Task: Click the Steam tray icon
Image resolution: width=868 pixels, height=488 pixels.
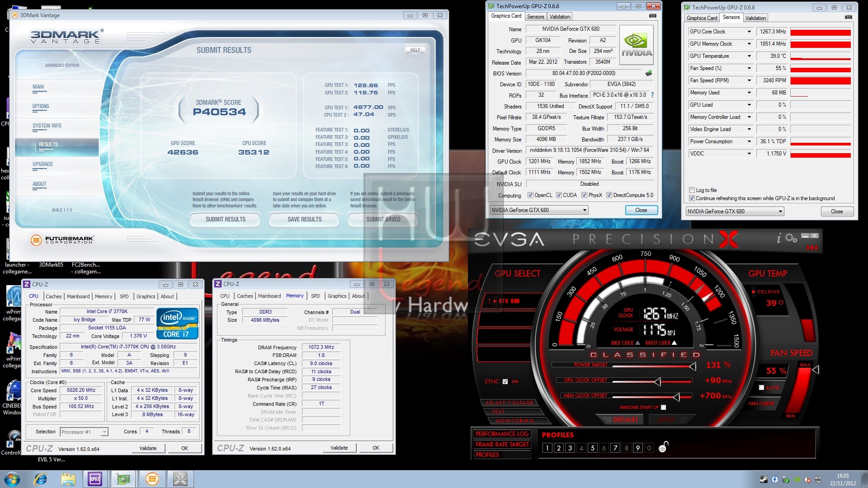Action: point(764,479)
